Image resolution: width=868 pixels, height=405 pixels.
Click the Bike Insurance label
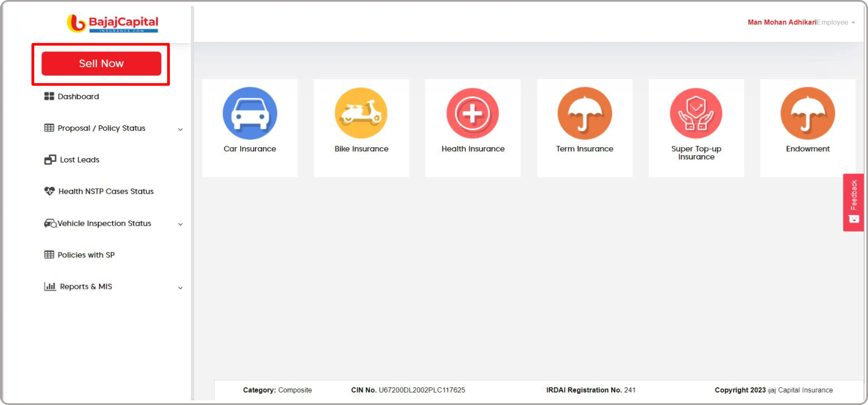(361, 149)
